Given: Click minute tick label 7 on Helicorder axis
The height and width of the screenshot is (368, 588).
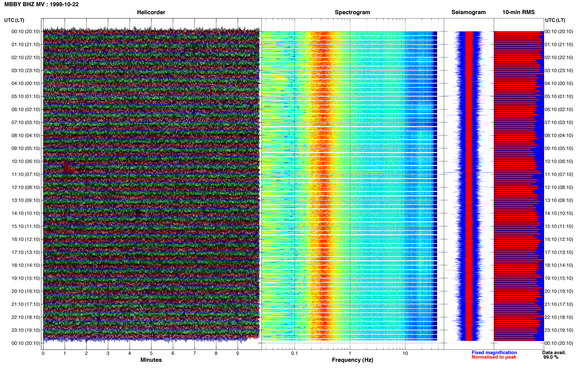Looking at the screenshot, I should point(195,353).
